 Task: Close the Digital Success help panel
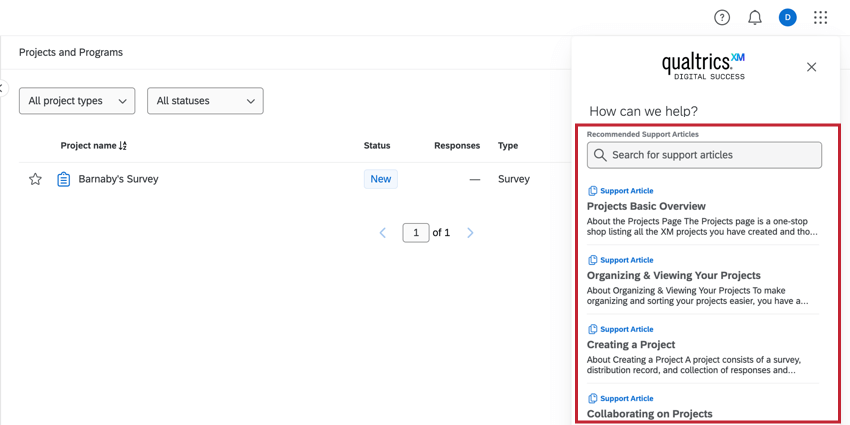tap(811, 67)
